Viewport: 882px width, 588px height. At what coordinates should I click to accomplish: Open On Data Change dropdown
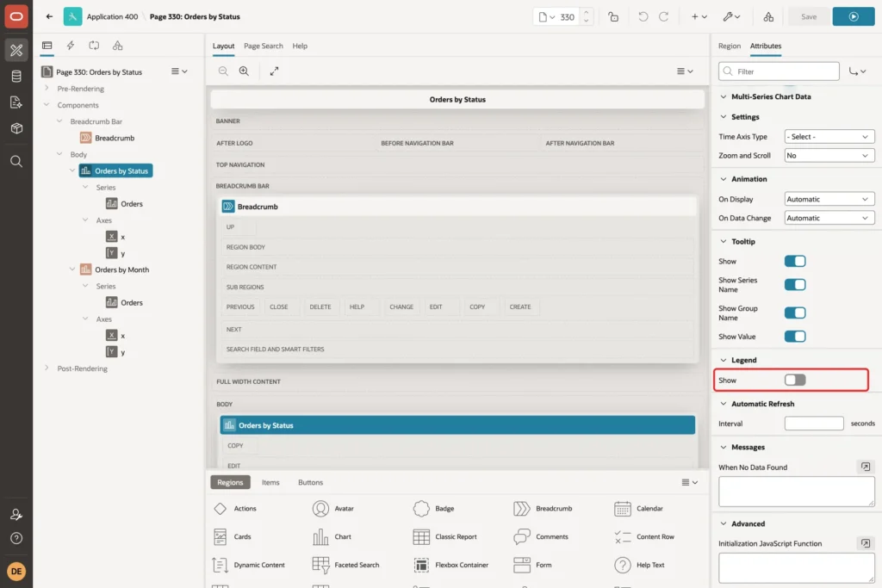[829, 218]
